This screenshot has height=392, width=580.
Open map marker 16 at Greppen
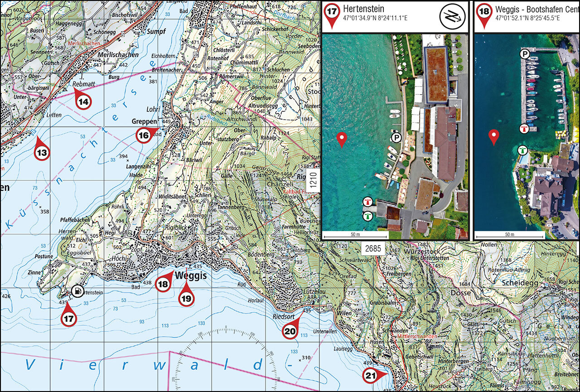pos(144,136)
